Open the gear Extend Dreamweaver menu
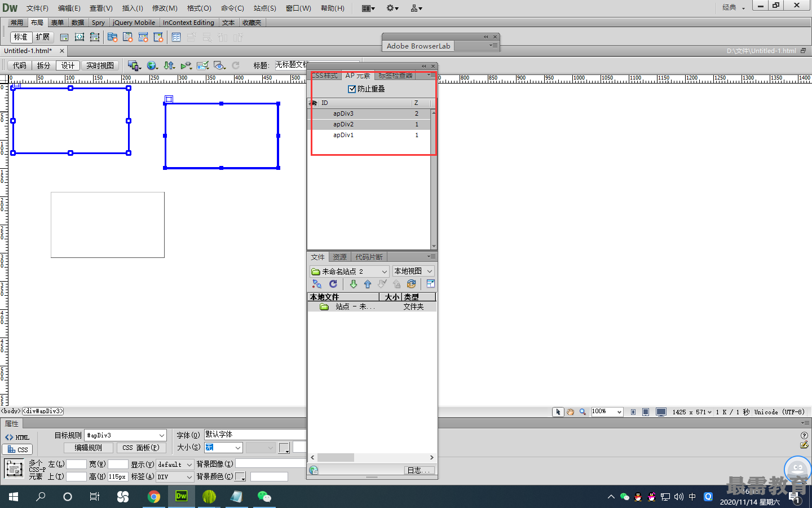 [392, 8]
